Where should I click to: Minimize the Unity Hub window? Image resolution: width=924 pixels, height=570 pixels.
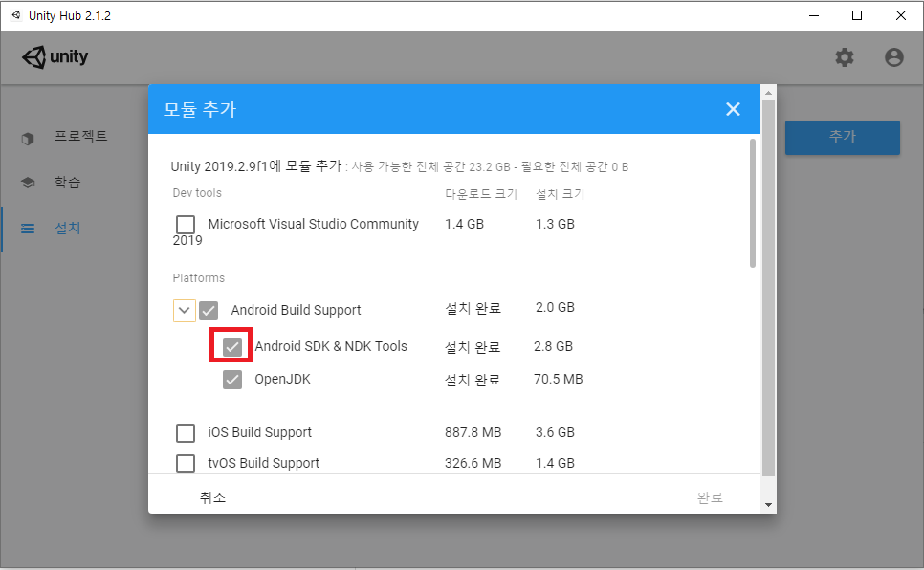click(814, 15)
